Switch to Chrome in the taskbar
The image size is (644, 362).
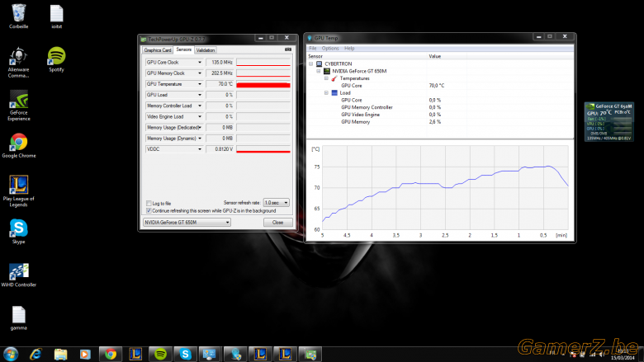coord(111,354)
